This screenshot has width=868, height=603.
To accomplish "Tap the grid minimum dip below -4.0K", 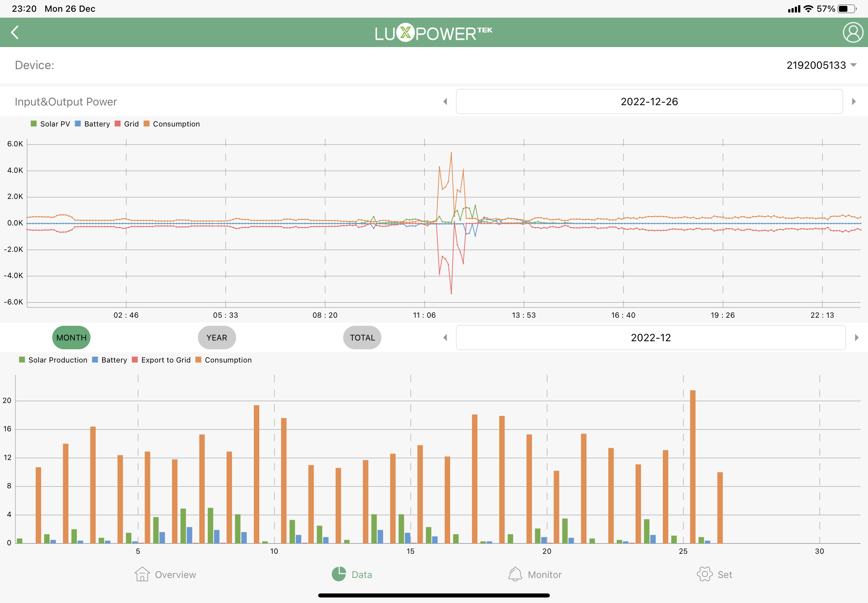I will point(451,293).
